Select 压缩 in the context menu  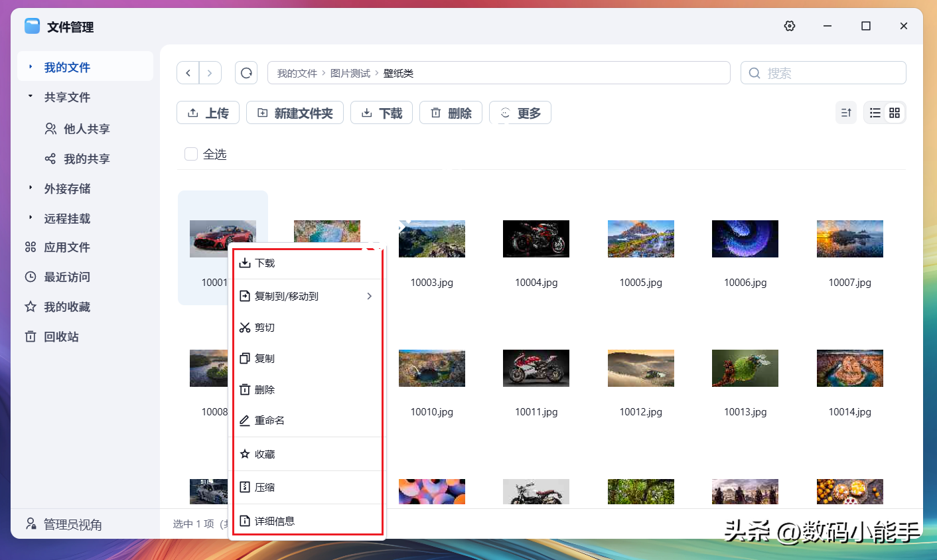pyautogui.click(x=265, y=487)
